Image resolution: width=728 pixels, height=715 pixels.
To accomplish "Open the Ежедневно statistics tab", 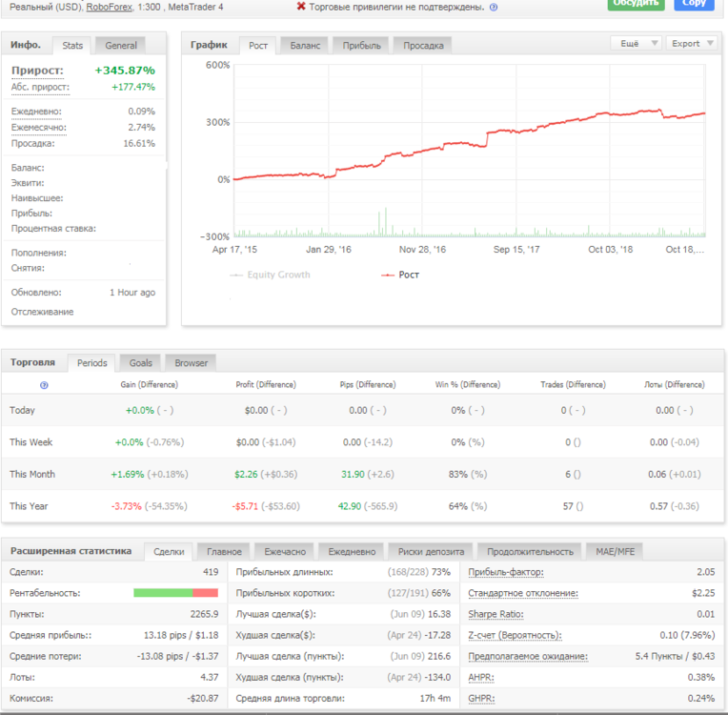I will 352,551.
